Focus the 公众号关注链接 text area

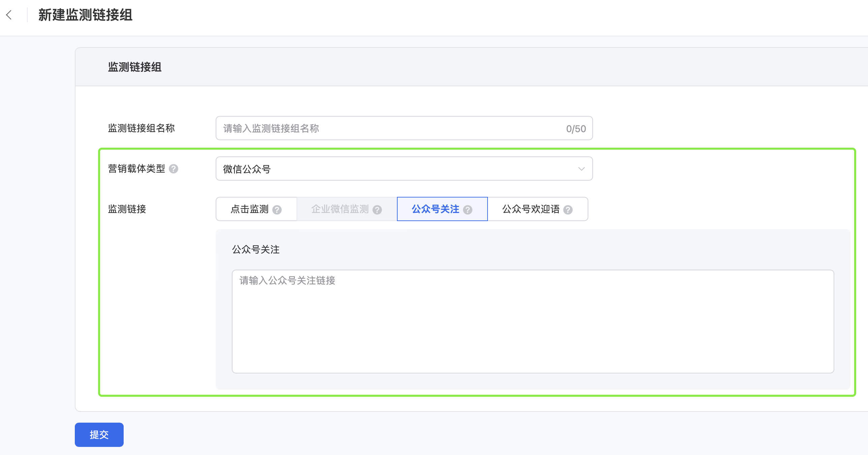(533, 321)
